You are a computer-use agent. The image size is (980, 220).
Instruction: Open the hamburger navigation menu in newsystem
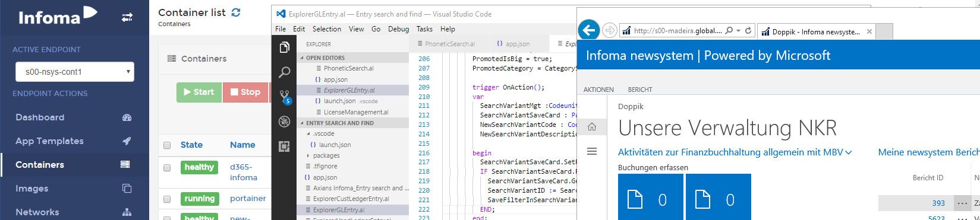(592, 152)
